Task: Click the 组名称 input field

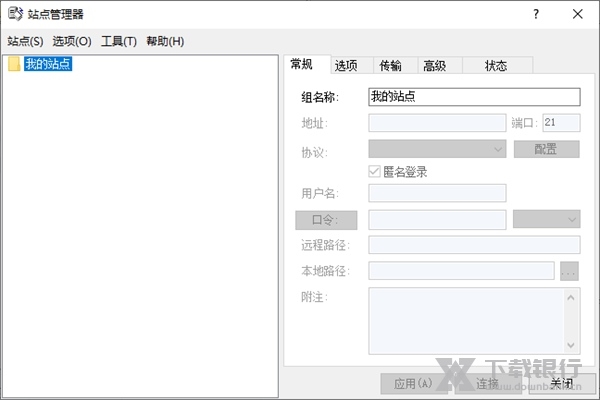Action: (x=474, y=97)
